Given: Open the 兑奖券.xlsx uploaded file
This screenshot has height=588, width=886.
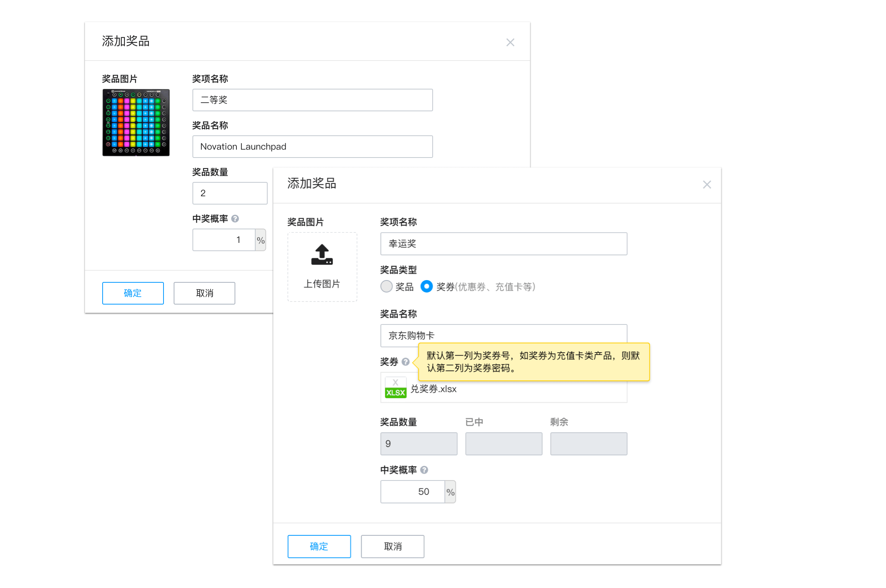Looking at the screenshot, I should click(x=433, y=389).
